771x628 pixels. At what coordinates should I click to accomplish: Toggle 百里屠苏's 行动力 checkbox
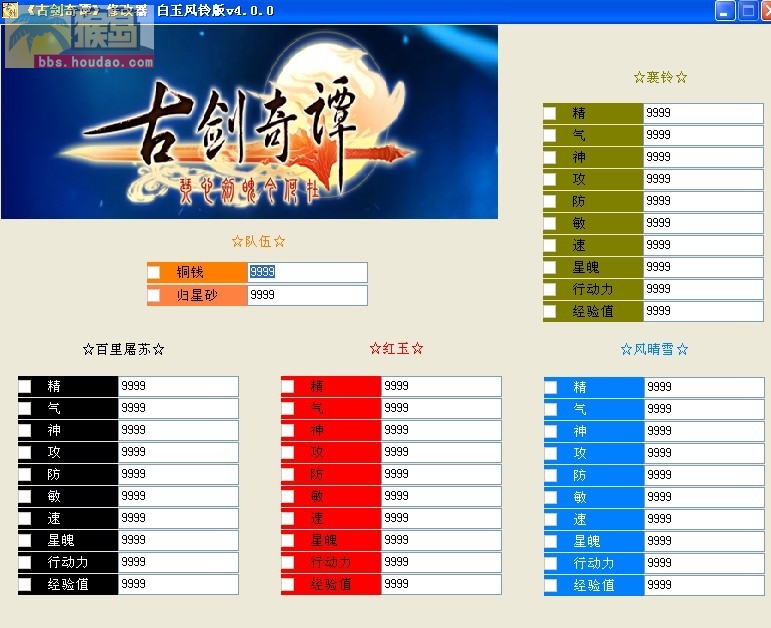25,562
